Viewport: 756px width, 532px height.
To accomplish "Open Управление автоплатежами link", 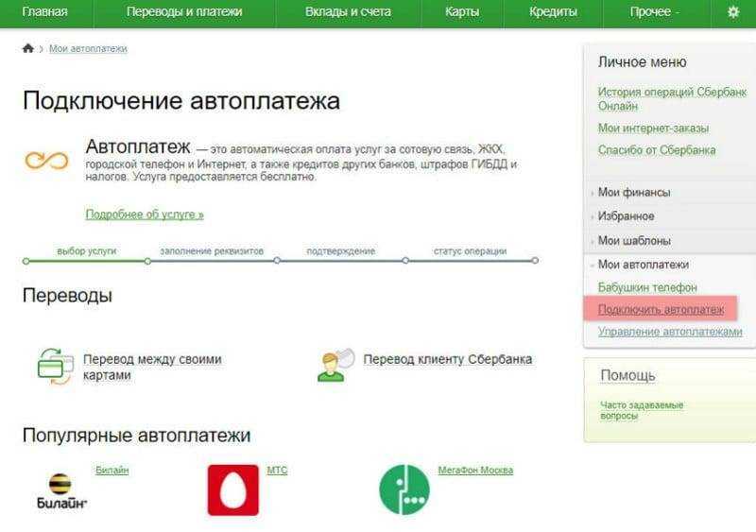I will click(670, 332).
